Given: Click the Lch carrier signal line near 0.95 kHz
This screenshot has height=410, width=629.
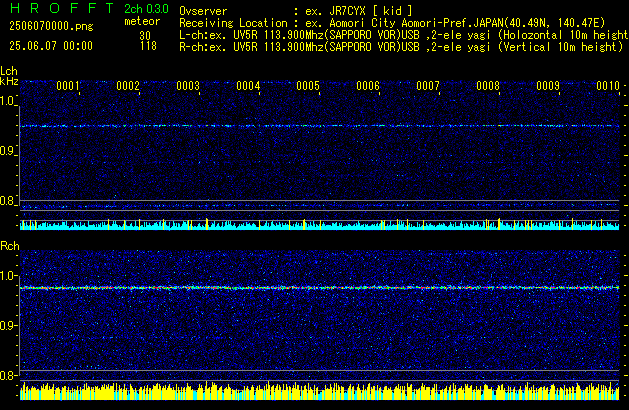Looking at the screenshot, I should click(319, 126).
